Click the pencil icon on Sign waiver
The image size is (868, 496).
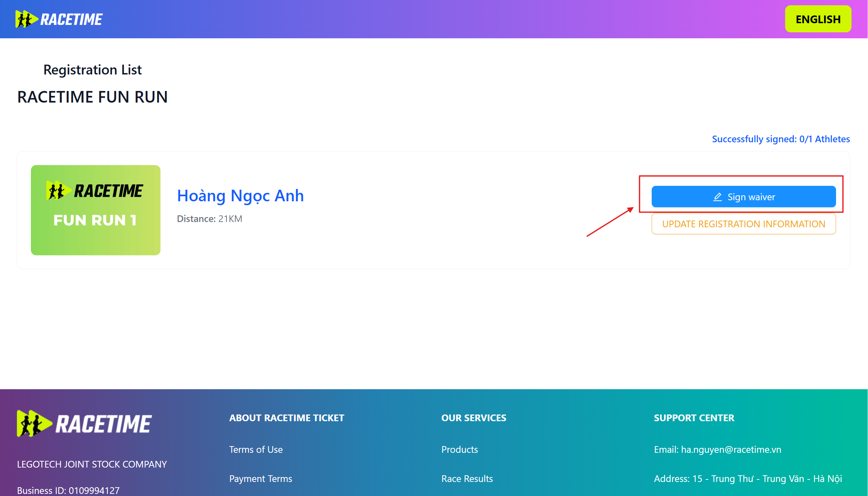pos(718,197)
